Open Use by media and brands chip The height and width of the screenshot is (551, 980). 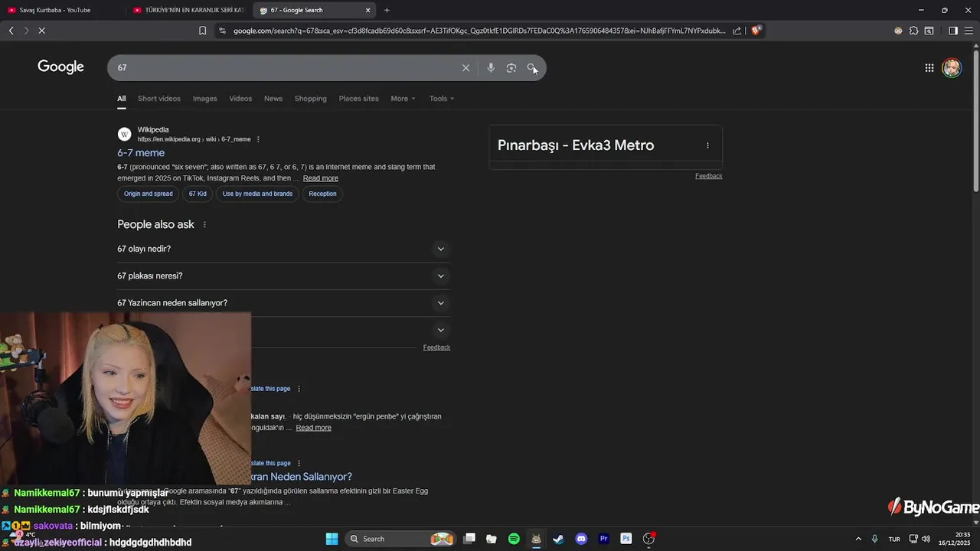click(x=257, y=194)
